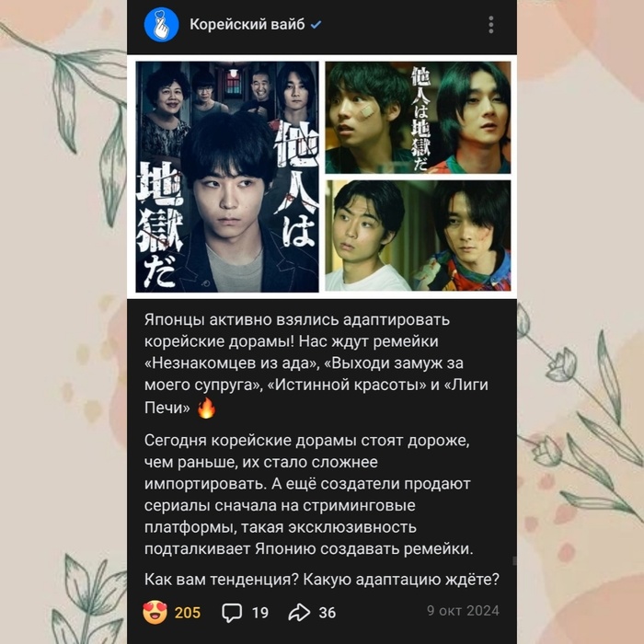The height and width of the screenshot is (644, 644).
Task: React with the heart-eyes emoji
Action: point(155,612)
